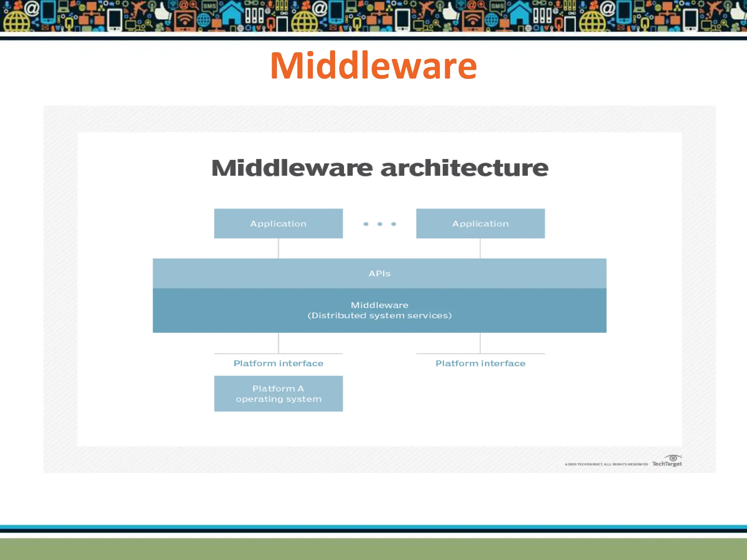The height and width of the screenshot is (560, 747).
Task: Click the Middleware architecture heading
Action: pyautogui.click(x=380, y=168)
